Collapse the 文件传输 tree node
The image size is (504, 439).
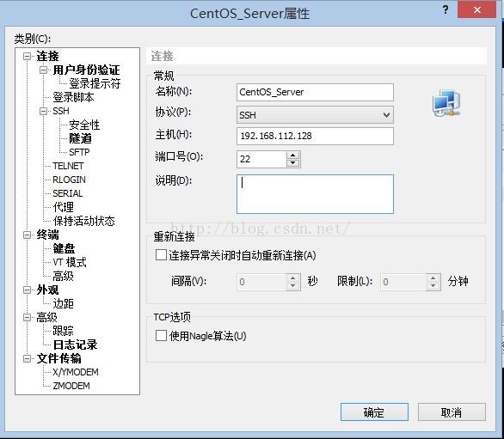point(28,358)
